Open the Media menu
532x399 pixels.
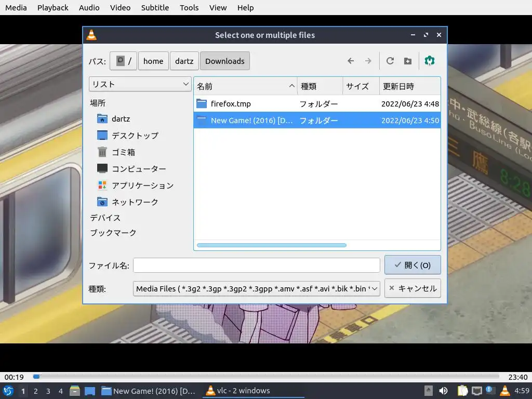click(16, 7)
